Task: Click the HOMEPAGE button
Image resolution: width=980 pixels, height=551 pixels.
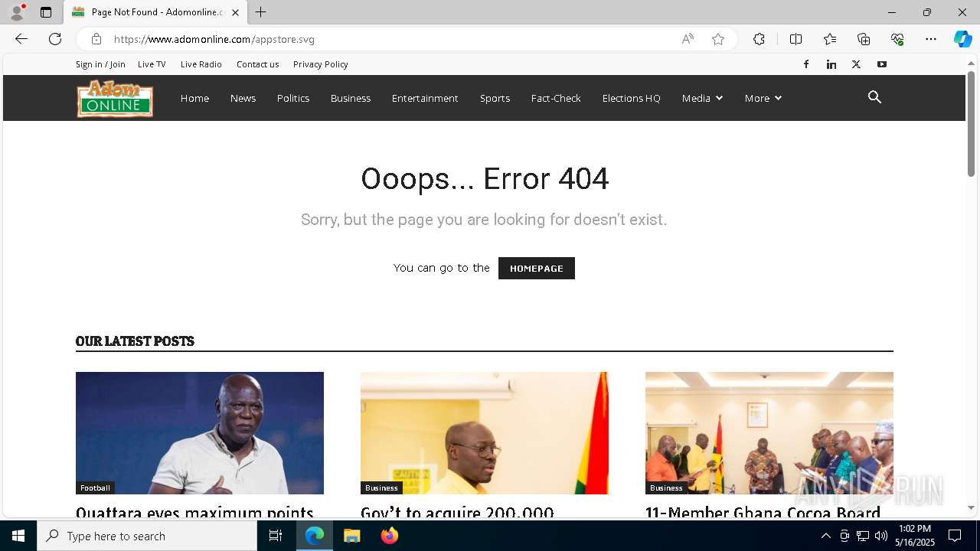Action: coord(537,268)
